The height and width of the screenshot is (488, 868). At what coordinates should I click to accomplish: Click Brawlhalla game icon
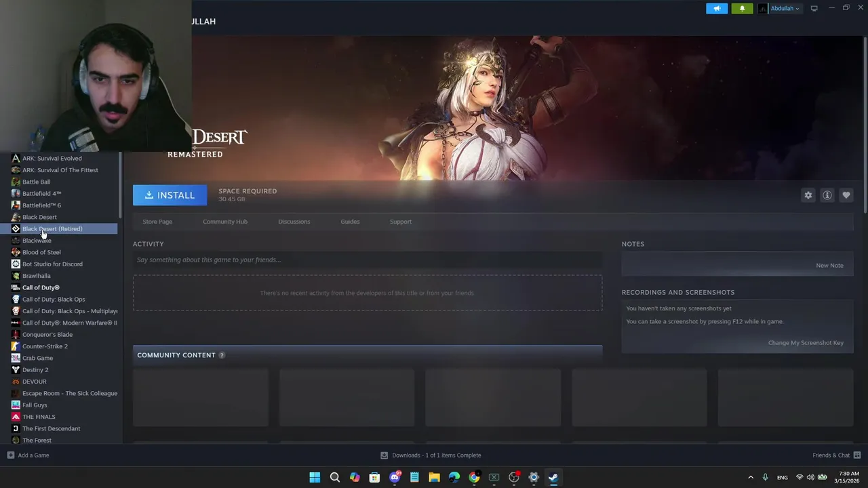pos(16,276)
